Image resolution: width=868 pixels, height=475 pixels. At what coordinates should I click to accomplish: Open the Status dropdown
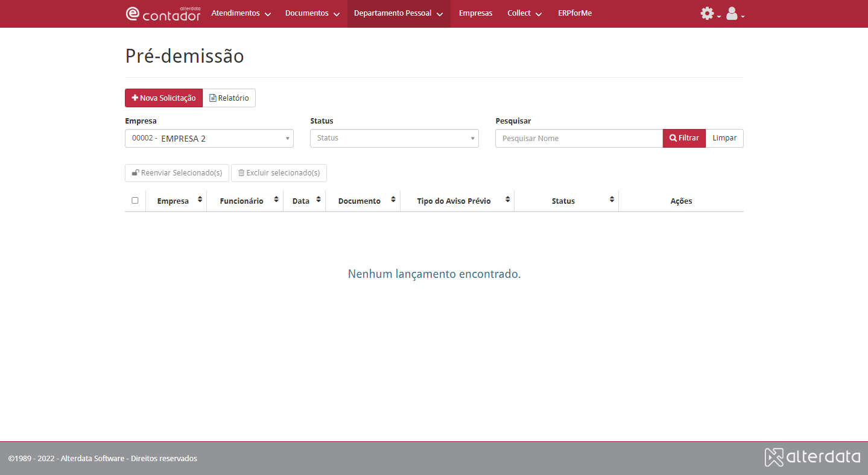[394, 138]
